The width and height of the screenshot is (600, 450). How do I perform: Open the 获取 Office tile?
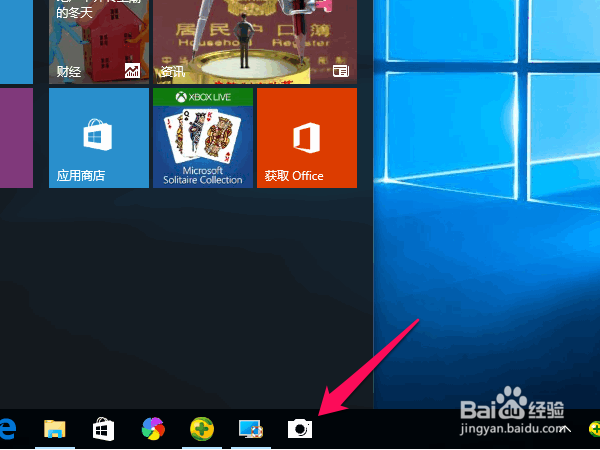point(307,138)
